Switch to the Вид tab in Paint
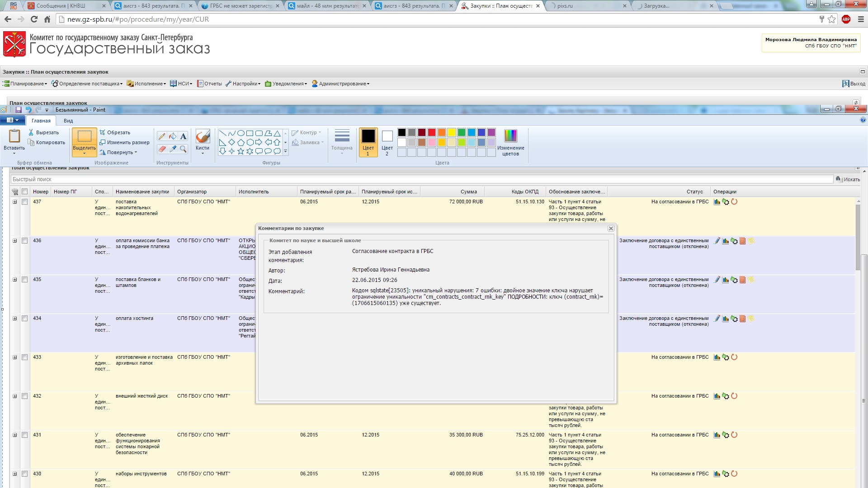The width and height of the screenshot is (868, 488). (68, 121)
